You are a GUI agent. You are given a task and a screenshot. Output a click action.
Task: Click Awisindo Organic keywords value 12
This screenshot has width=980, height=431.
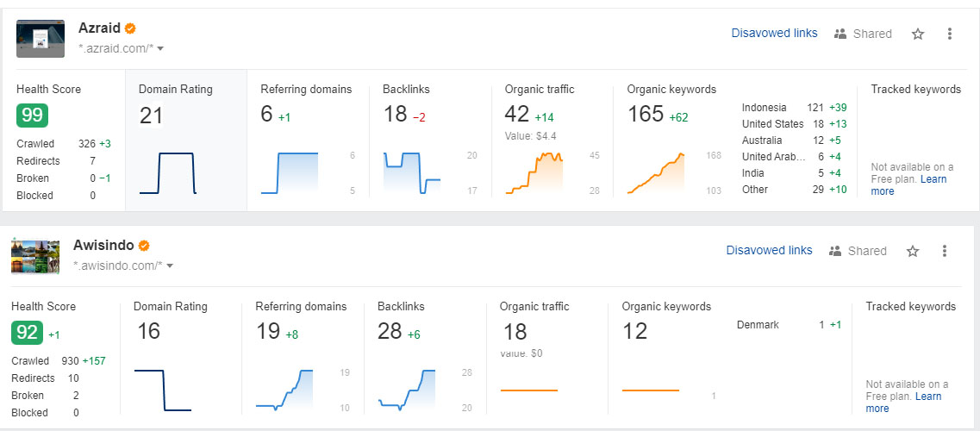(634, 332)
